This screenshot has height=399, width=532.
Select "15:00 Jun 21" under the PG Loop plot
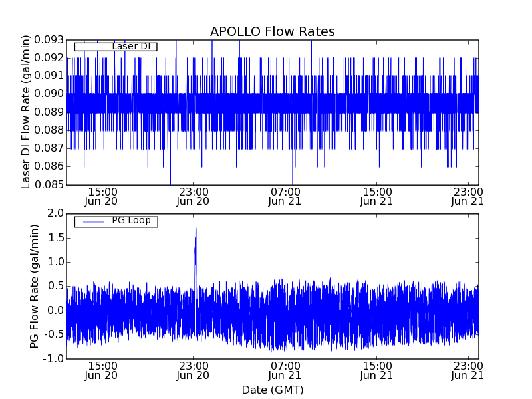coord(376,371)
